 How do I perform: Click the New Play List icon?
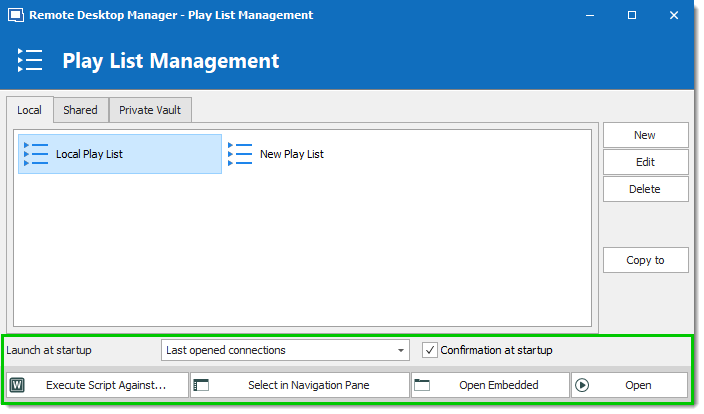click(240, 154)
